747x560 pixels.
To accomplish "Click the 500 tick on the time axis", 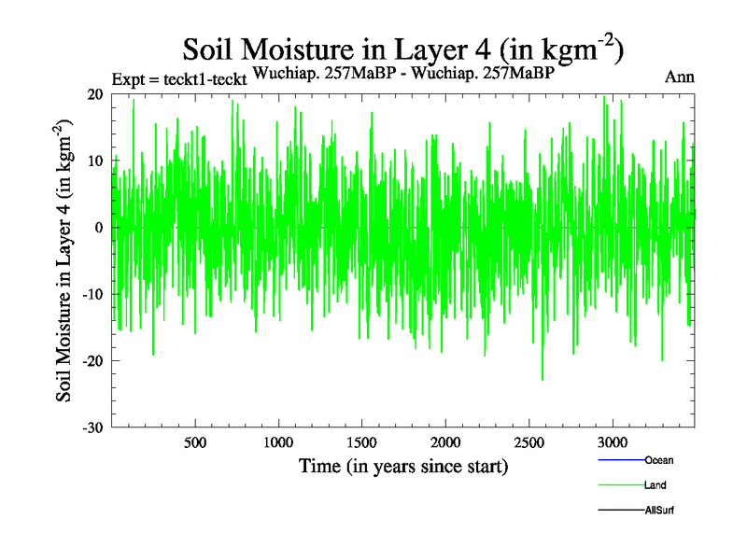I will 194,441.
